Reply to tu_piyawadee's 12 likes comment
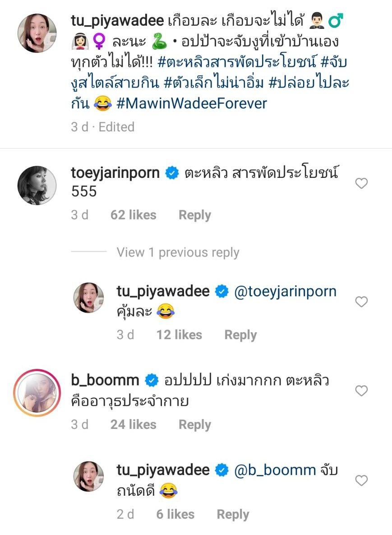The width and height of the screenshot is (392, 535). (x=240, y=335)
